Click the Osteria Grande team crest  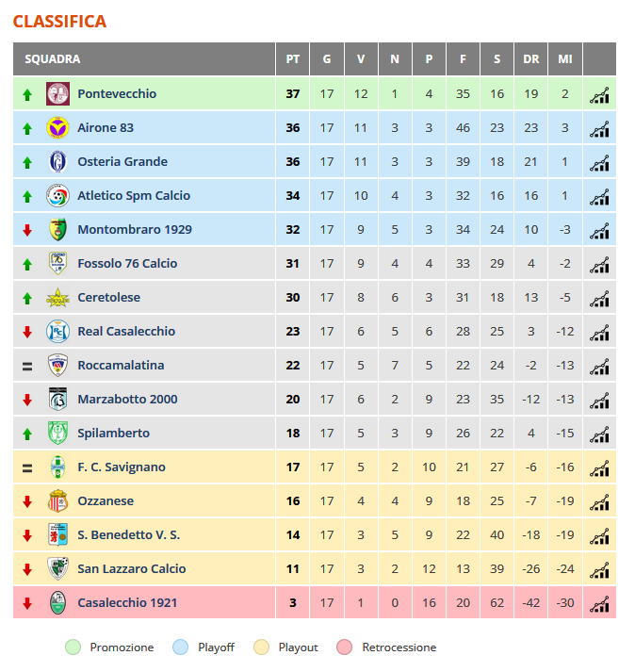(x=57, y=161)
